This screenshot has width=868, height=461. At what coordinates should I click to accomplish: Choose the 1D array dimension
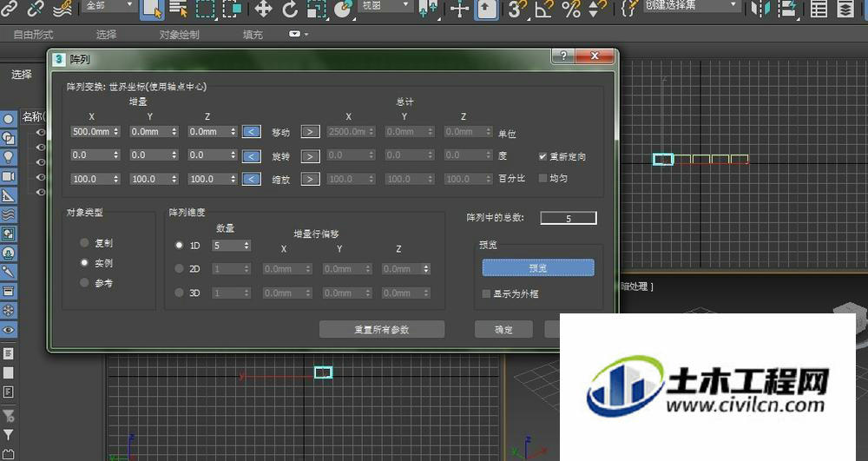point(187,245)
